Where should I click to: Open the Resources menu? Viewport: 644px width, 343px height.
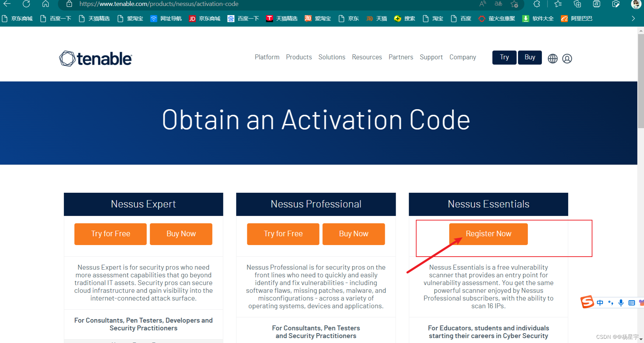367,57
